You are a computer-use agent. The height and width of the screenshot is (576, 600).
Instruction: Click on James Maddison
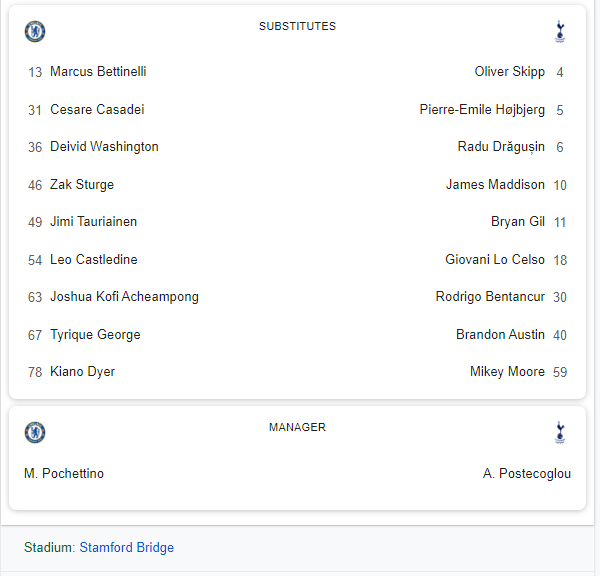tap(495, 185)
